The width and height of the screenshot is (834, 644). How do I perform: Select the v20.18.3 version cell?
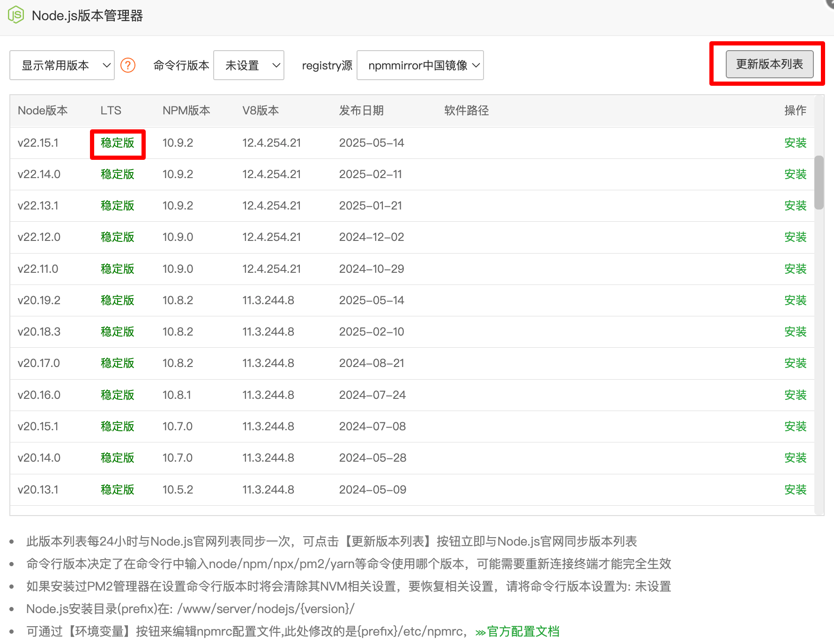pos(39,332)
